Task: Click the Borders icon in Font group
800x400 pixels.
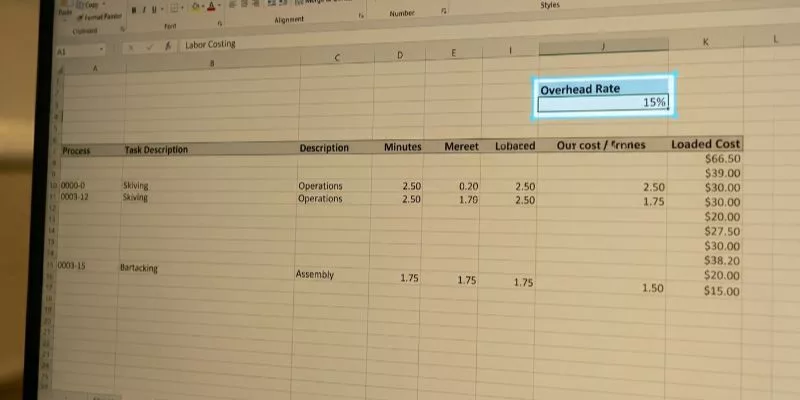Action: tap(173, 8)
